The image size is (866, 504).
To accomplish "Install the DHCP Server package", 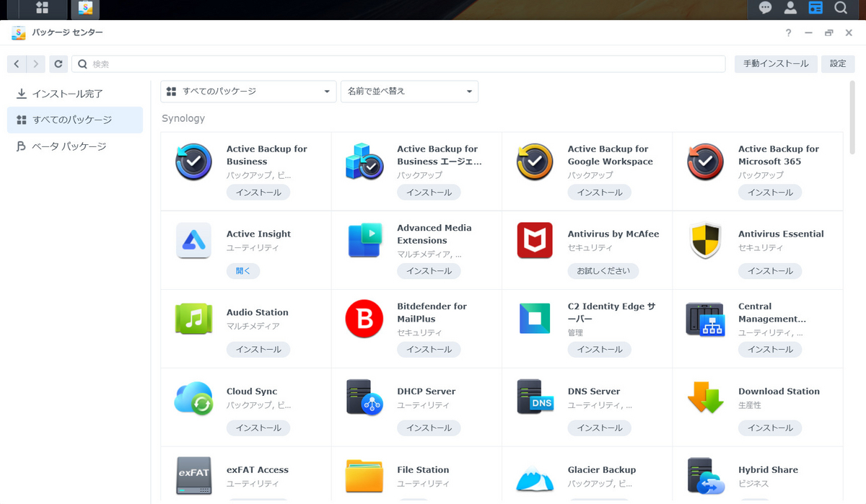I will [429, 428].
